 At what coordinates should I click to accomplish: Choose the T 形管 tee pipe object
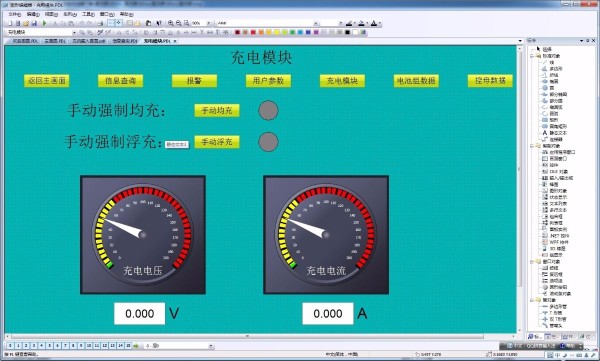pos(553,313)
